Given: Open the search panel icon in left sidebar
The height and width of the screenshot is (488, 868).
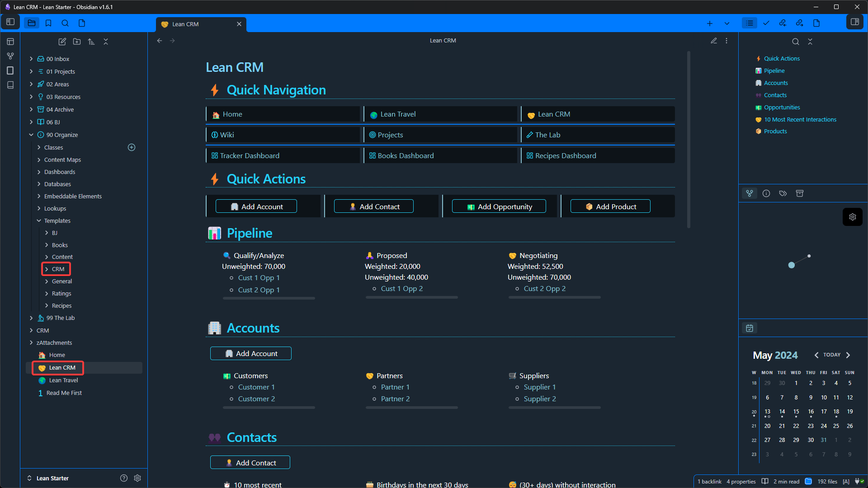Looking at the screenshot, I should click(65, 23).
